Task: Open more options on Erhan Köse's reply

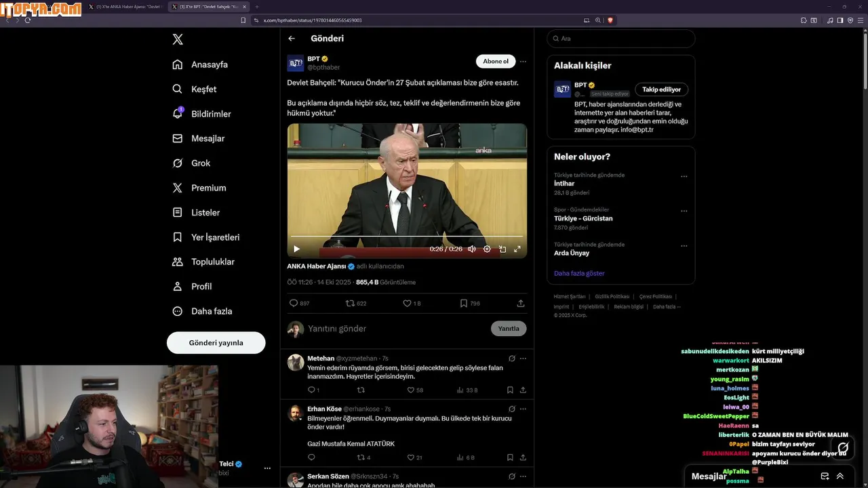Action: 523,409
